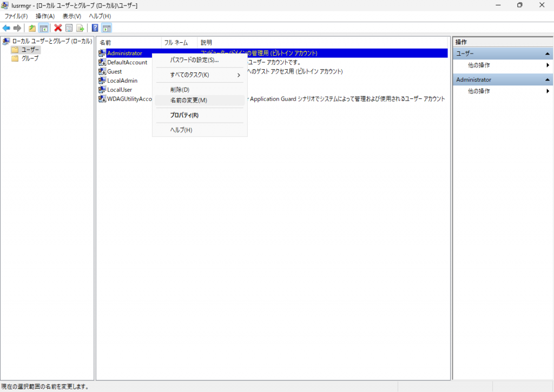Select ユーザー in the console tree
Screen dimensions: 554x392
click(x=30, y=50)
